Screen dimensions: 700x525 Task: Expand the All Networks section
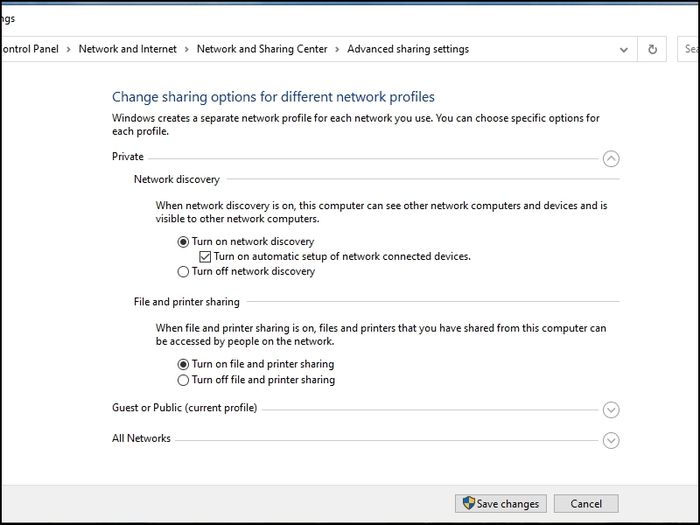611,440
